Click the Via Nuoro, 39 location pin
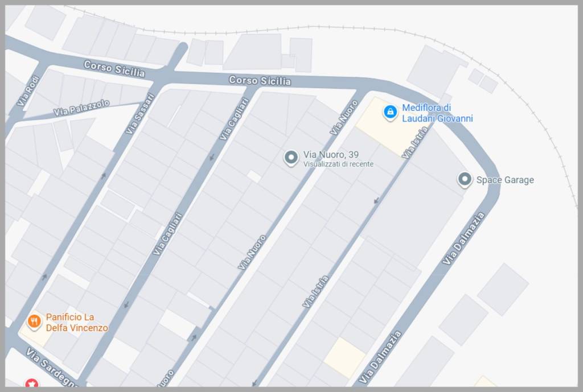This screenshot has width=583, height=392. pyautogui.click(x=291, y=158)
